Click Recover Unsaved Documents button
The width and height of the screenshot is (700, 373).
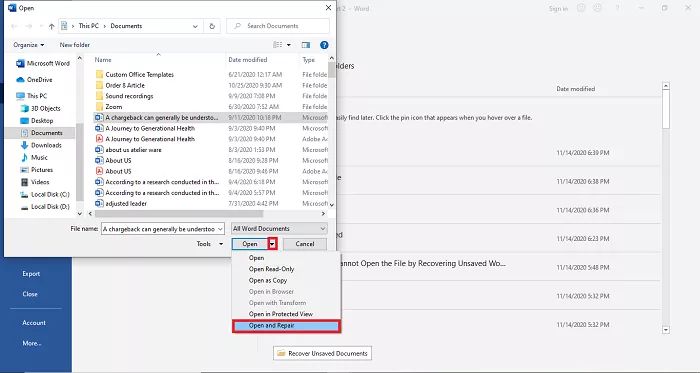(322, 353)
